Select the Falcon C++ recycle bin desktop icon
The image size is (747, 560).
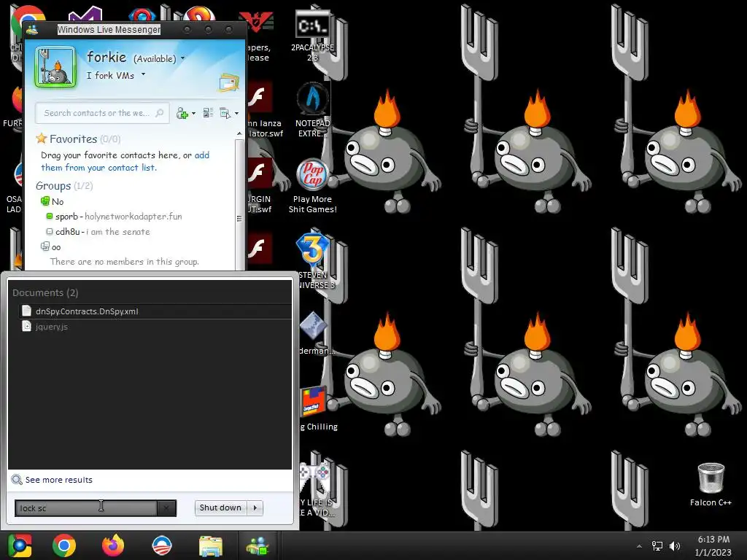pos(711,484)
